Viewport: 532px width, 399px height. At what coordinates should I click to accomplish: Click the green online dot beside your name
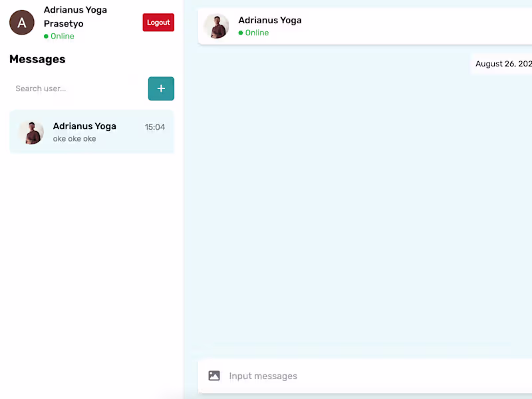point(45,36)
